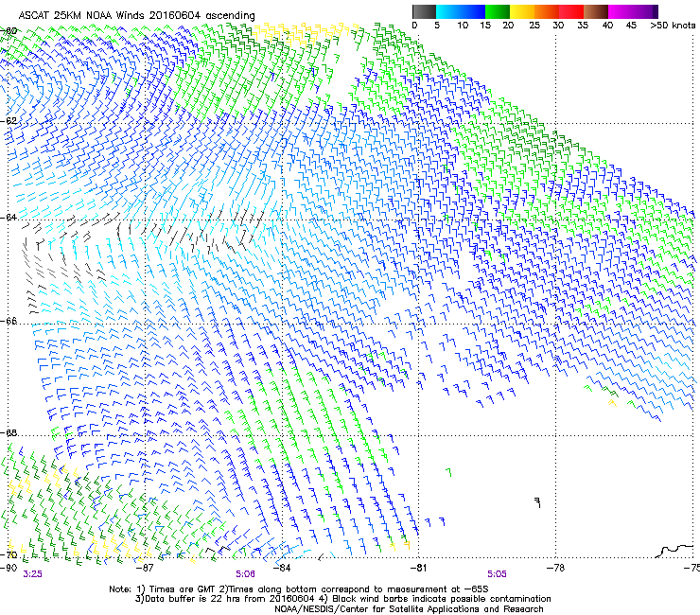Click the 'NOAA/NESDIS/Center for Satellite Applications and Research' credit
Screen dimensions: 700x615
409,609
